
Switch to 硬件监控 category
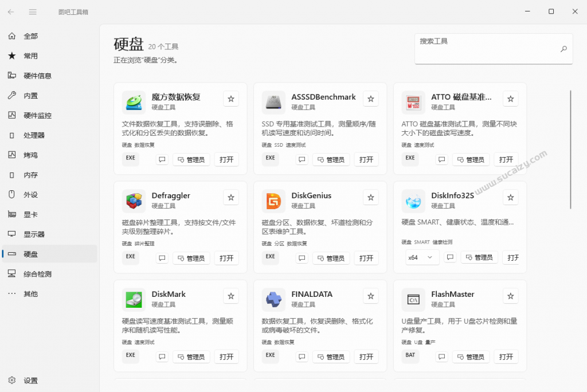49,115
